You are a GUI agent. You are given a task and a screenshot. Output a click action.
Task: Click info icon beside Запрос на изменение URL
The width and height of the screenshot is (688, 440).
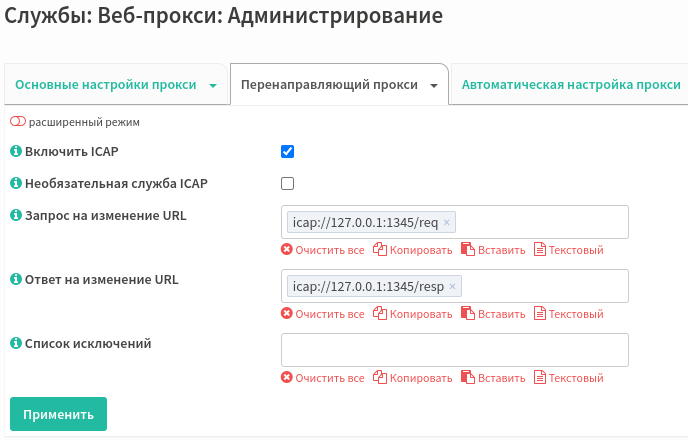(x=16, y=215)
